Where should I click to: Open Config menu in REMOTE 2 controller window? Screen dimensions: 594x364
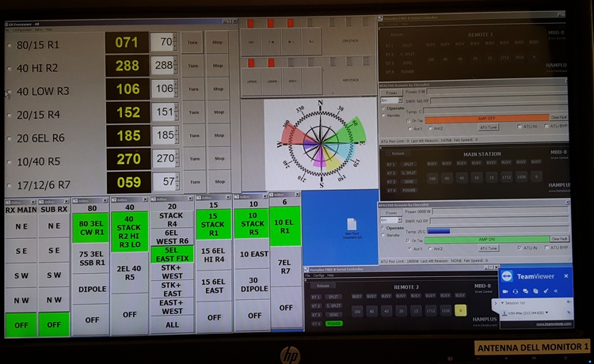[318, 275]
